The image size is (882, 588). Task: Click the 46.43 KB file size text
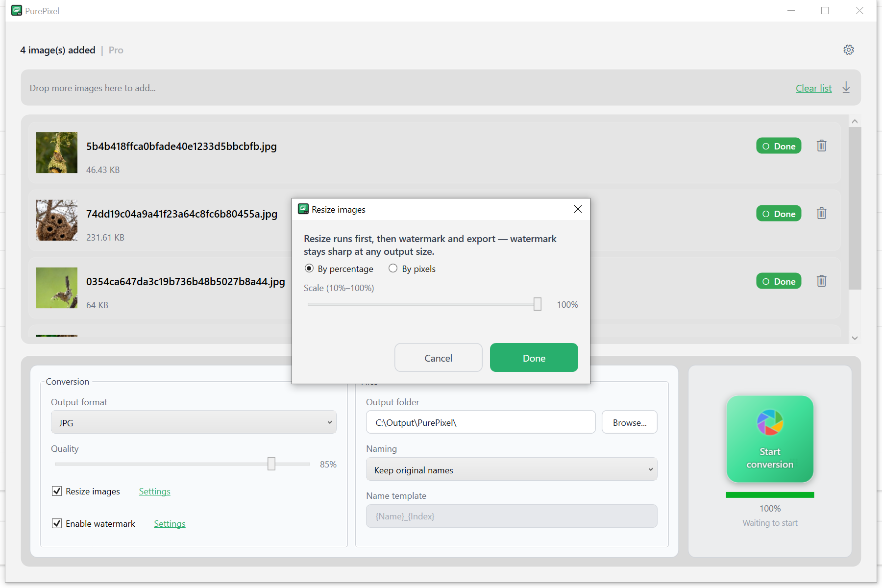[x=103, y=170]
